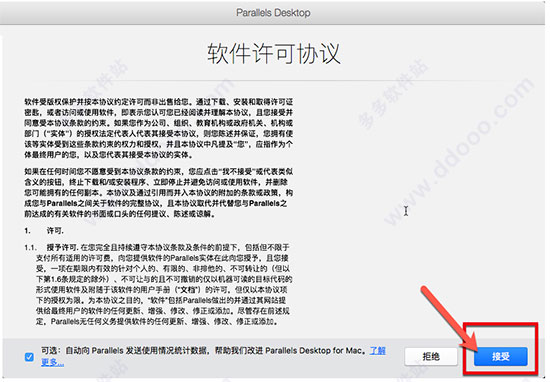This screenshot has height=382, width=550.
Task: Click the 软件许可协议 heading
Action: [274, 54]
